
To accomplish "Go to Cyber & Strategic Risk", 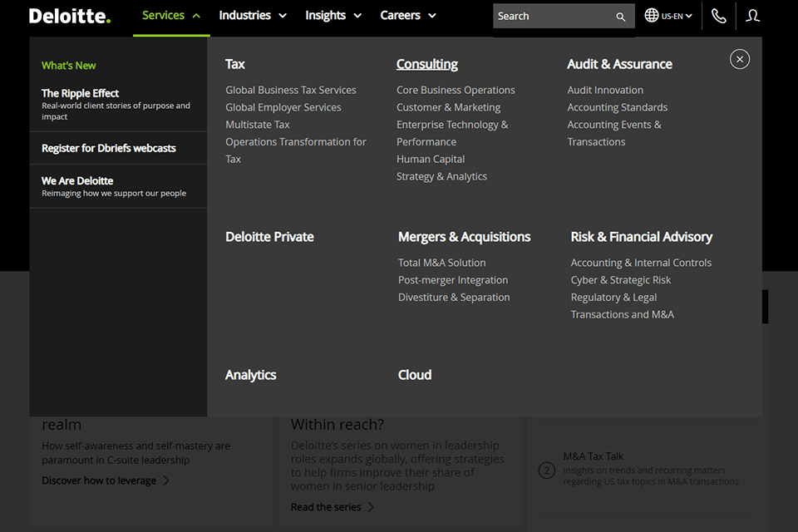I will 620,280.
